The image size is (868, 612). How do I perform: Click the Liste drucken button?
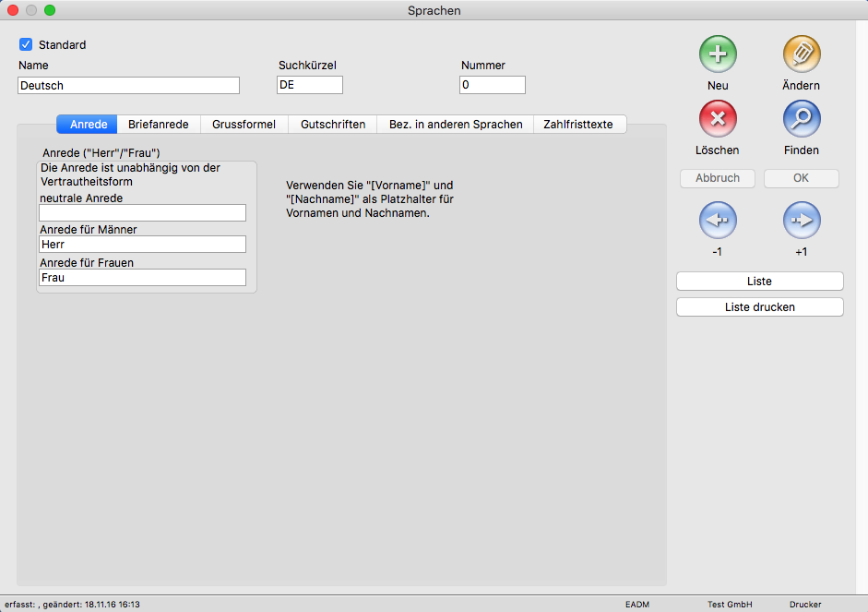[759, 307]
